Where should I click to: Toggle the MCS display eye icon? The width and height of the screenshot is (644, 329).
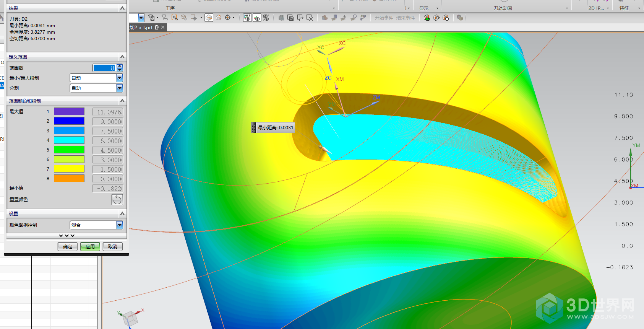(248, 18)
